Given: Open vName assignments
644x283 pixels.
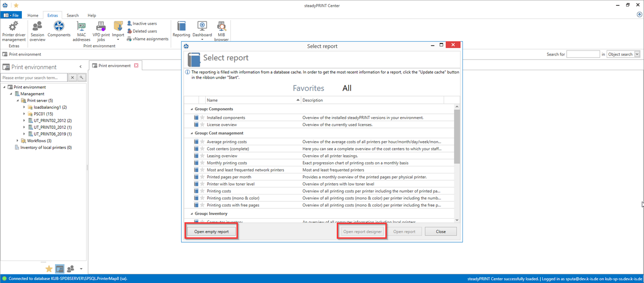Looking at the screenshot, I should point(148,39).
